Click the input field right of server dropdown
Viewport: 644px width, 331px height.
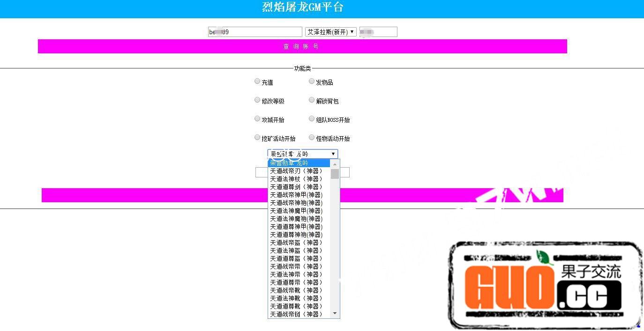click(x=378, y=32)
